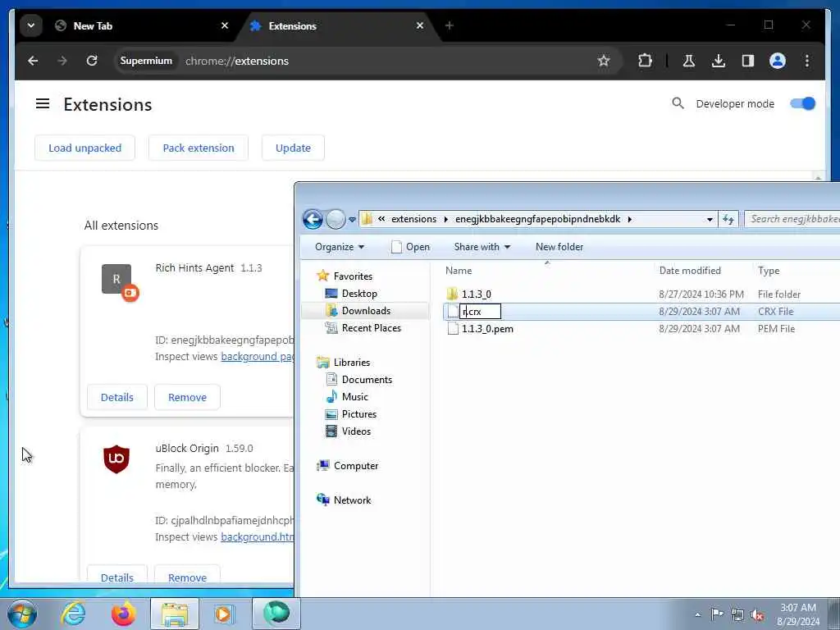Image resolution: width=840 pixels, height=630 pixels.
Task: Go back in Explorer window
Action: click(313, 219)
